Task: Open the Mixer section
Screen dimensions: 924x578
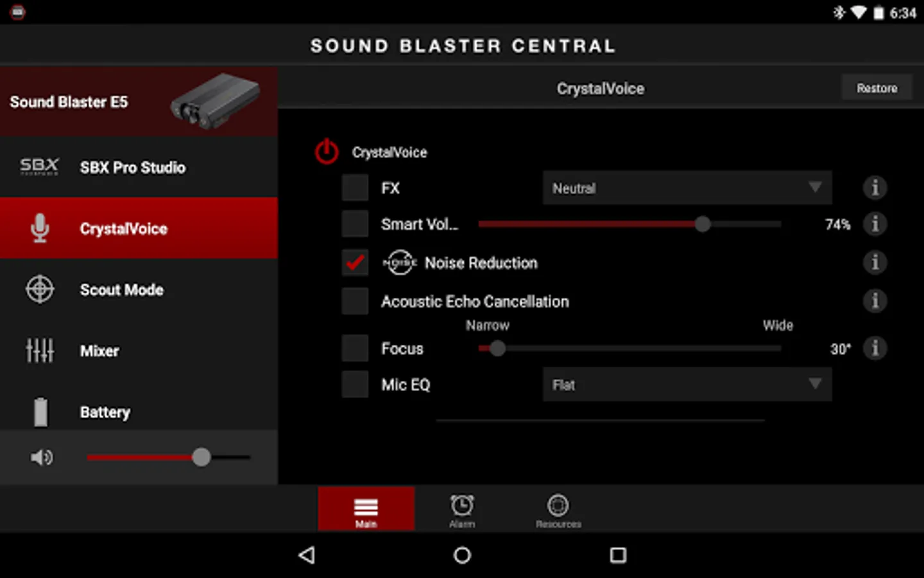Action: click(139, 351)
